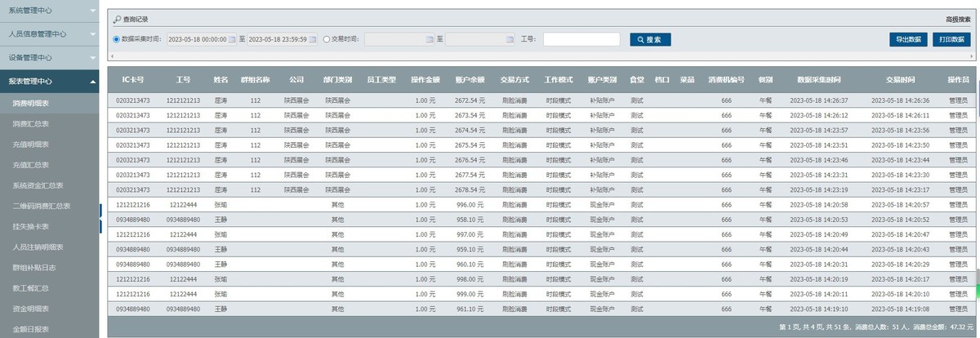Expand the 人员信息管理中心 menu section
Viewport: 980px width, 338px height.
[x=49, y=34]
